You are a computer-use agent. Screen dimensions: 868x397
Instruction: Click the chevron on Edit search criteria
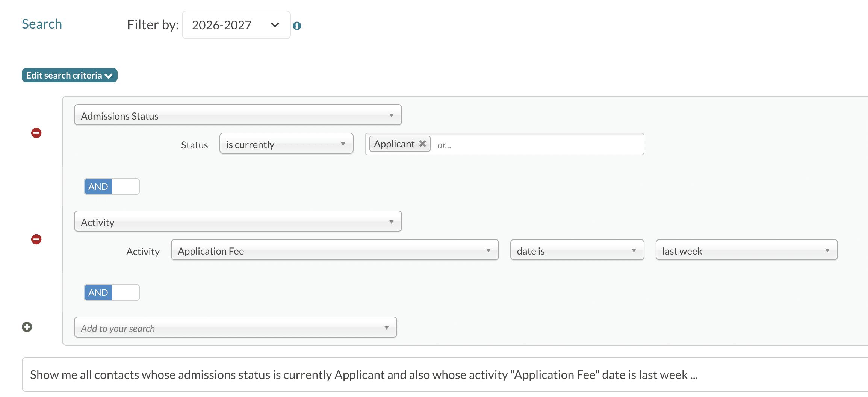(x=109, y=75)
